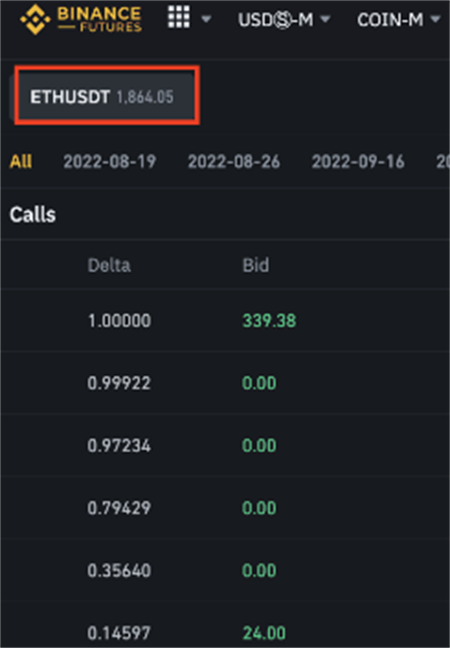Screen dimensions: 450x648
Task: Switch to the 2022-09-16 expiry tab
Action: (x=358, y=161)
